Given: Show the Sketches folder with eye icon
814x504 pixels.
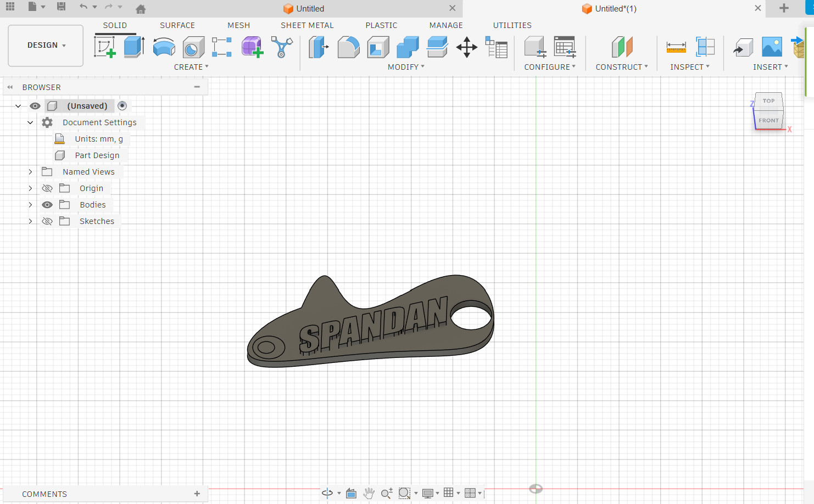Looking at the screenshot, I should (47, 221).
